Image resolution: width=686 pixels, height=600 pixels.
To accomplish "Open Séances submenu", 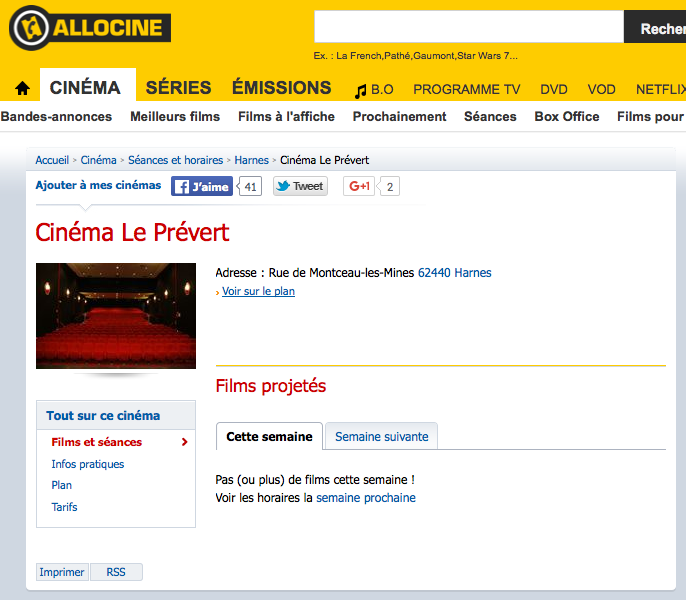I will [490, 116].
